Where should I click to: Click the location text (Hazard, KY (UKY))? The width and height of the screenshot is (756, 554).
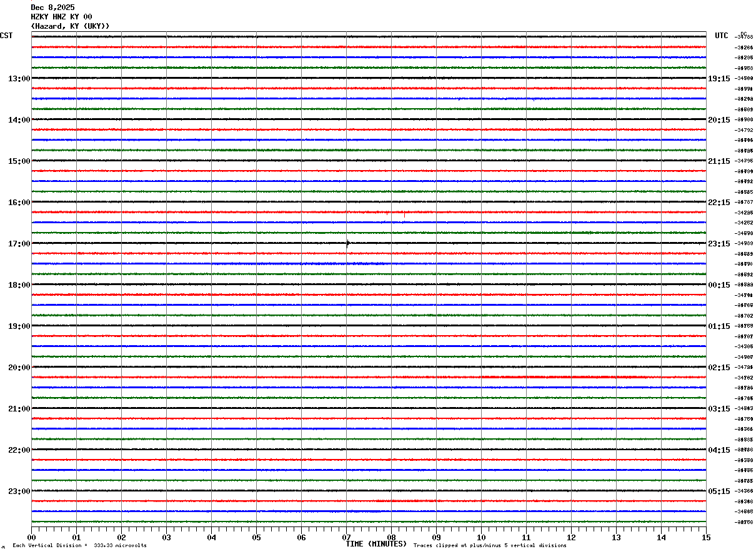coord(70,26)
